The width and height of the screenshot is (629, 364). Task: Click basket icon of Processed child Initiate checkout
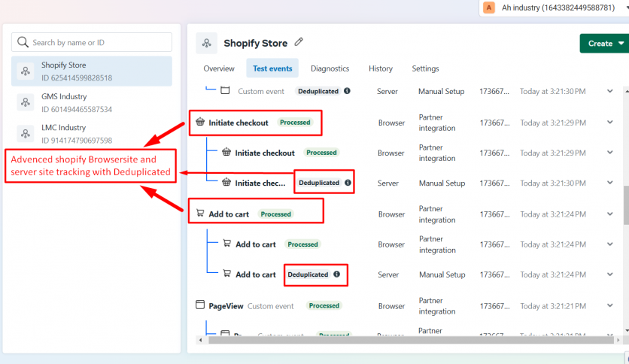coord(226,152)
